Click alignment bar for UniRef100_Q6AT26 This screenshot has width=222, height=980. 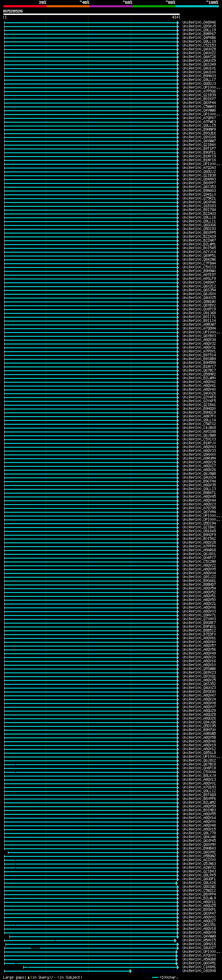pyautogui.click(x=92, y=57)
